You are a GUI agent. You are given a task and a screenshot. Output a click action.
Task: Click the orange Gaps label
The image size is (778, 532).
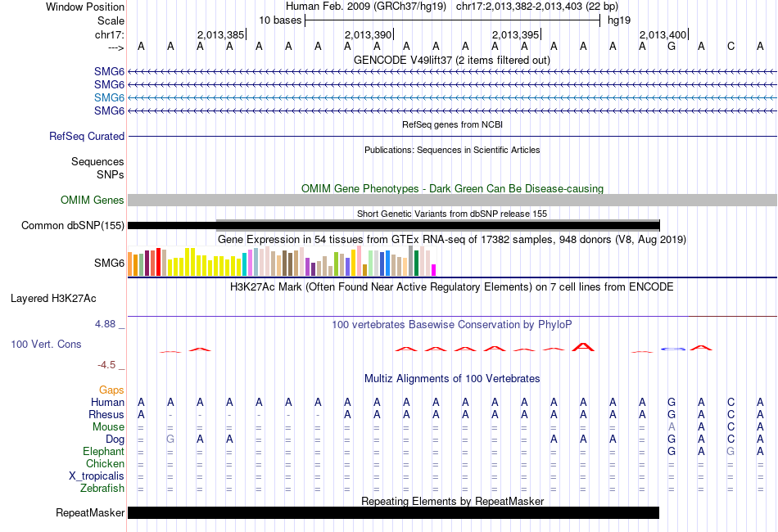(111, 390)
